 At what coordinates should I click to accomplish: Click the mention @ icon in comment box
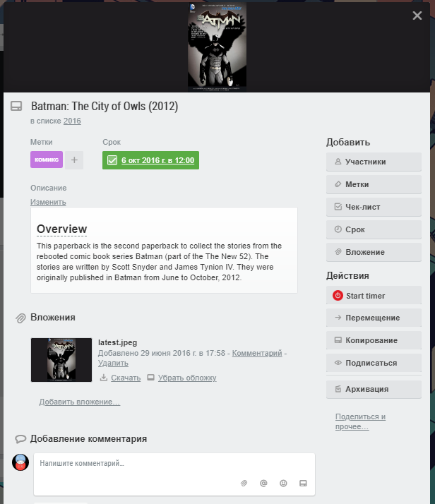[x=263, y=483]
